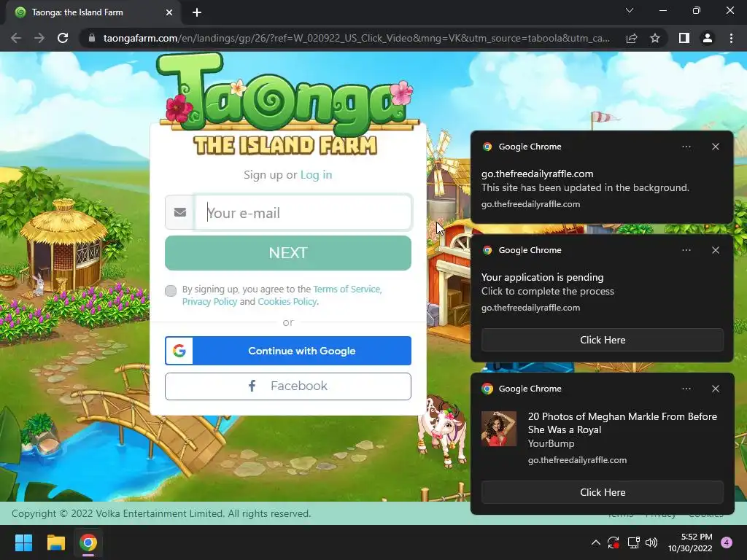This screenshot has height=560, width=747.
Task: Click the NEXT button
Action: [288, 253]
